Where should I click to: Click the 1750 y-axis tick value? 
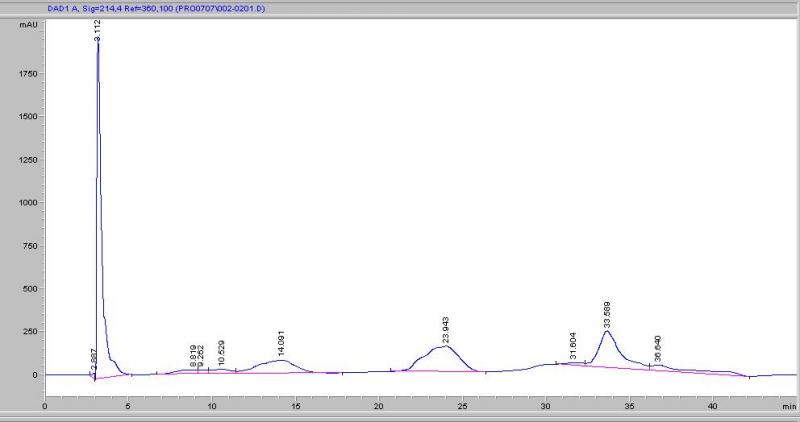click(x=29, y=73)
